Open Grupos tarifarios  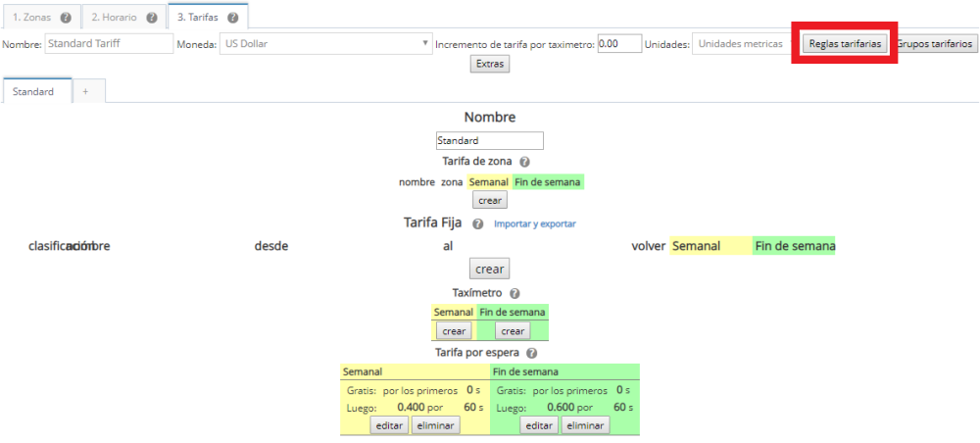tap(935, 44)
